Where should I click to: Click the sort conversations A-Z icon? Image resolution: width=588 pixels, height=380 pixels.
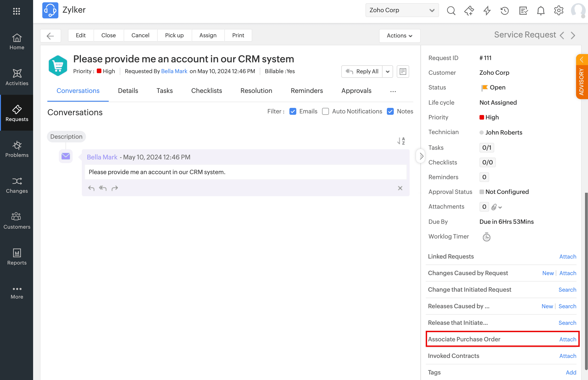tap(401, 141)
